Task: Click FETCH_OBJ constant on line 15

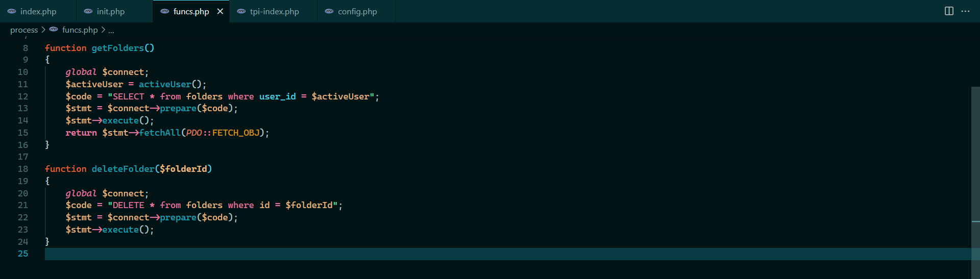Action: pos(236,133)
